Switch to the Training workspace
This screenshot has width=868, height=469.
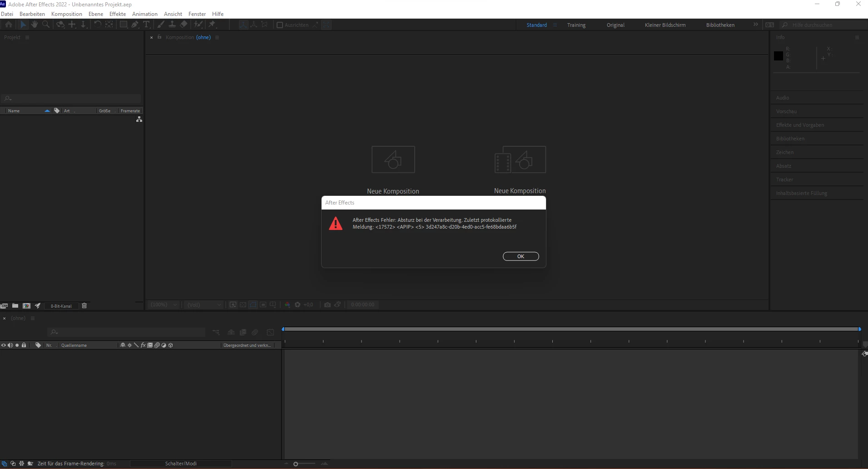576,25
